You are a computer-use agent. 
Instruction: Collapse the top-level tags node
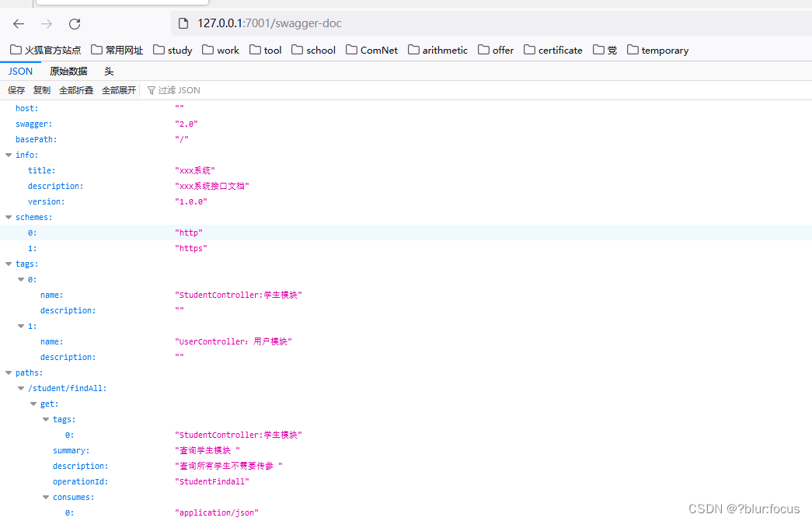pos(9,264)
